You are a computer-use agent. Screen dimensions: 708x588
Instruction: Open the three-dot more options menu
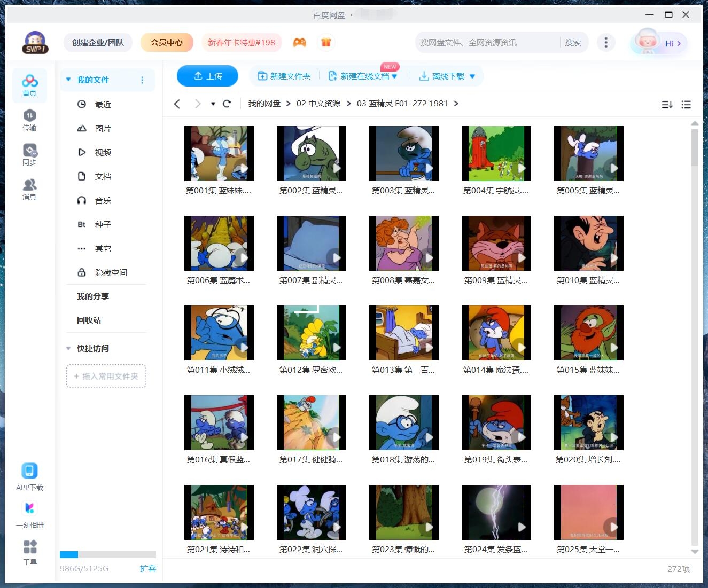pyautogui.click(x=606, y=42)
